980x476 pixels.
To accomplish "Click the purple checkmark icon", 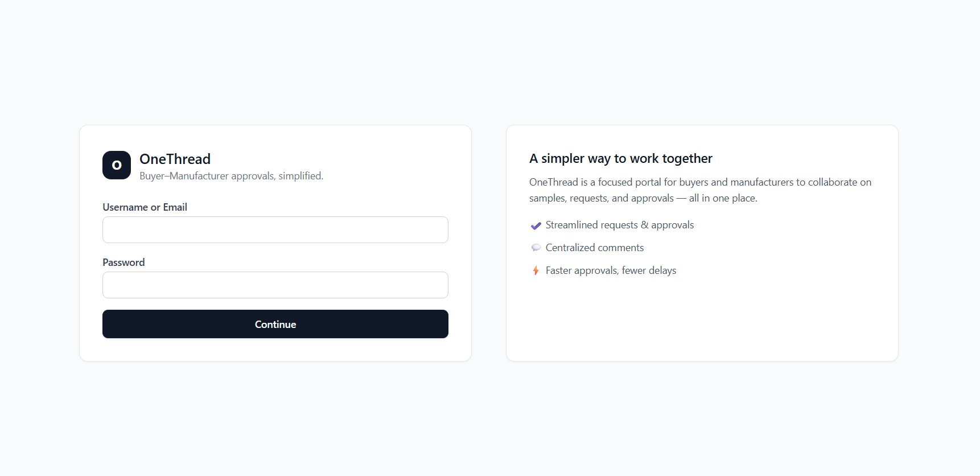I will (x=536, y=225).
